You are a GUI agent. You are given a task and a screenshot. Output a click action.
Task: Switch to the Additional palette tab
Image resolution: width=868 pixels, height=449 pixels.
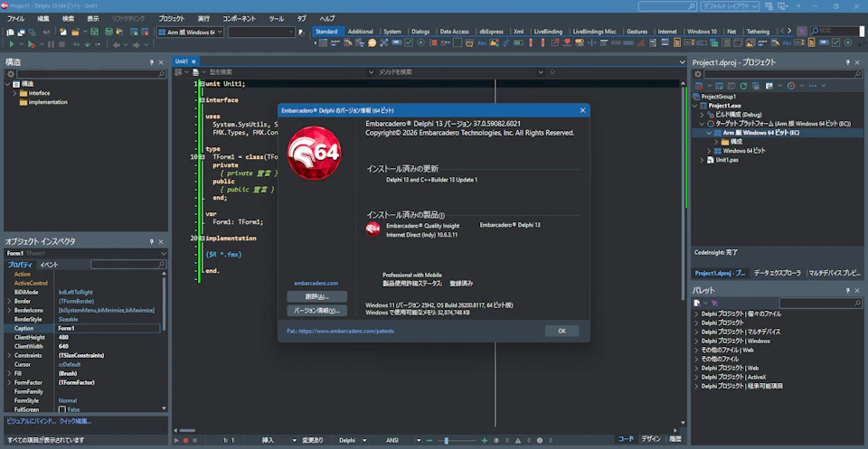[x=361, y=32]
